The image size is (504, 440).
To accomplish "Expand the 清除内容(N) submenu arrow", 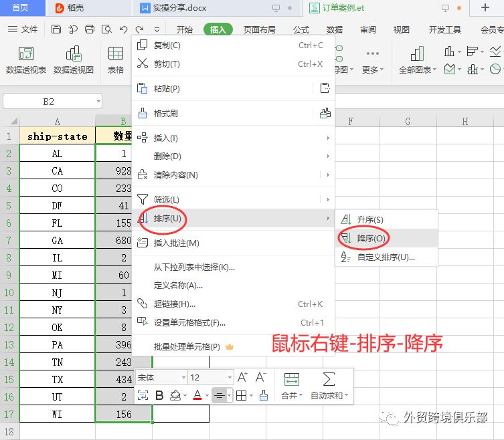I will click(328, 175).
